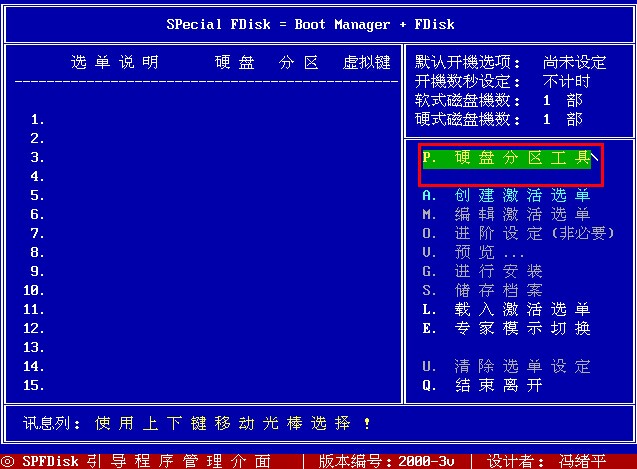Choose U. 清除选单设定
This screenshot has width=637, height=469.
click(506, 366)
